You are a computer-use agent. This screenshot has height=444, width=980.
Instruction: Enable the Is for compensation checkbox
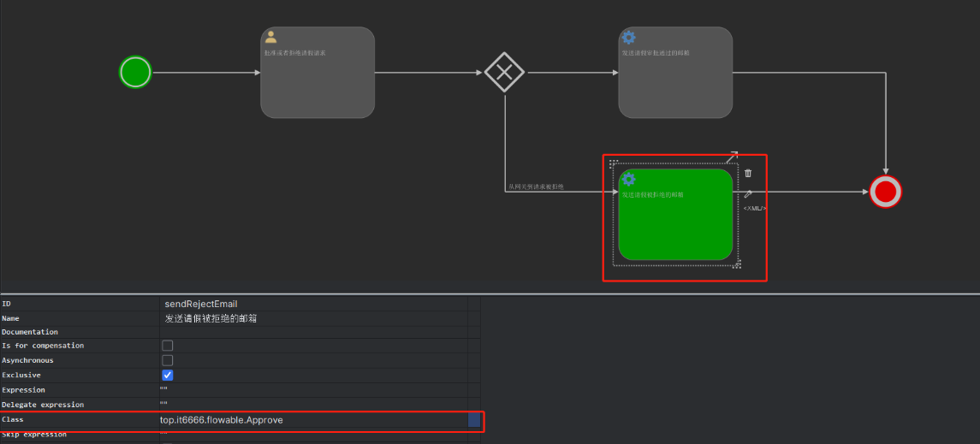168,346
